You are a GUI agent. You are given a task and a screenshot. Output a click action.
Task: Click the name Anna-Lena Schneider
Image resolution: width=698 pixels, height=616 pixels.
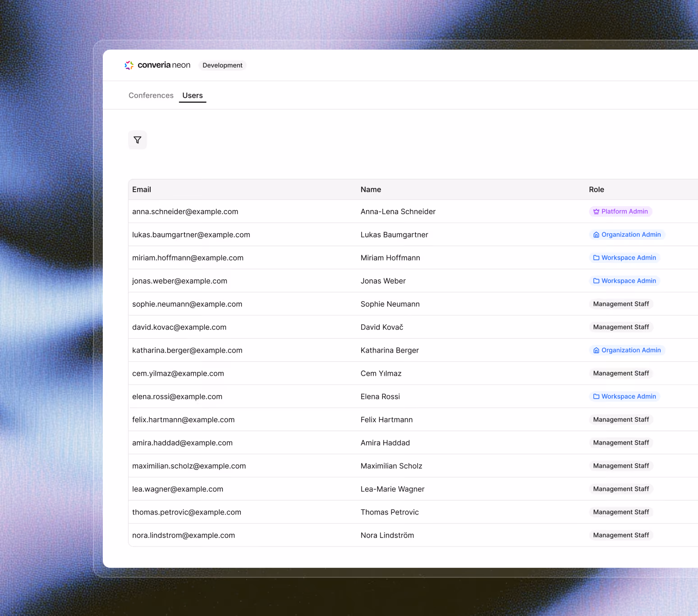click(398, 211)
